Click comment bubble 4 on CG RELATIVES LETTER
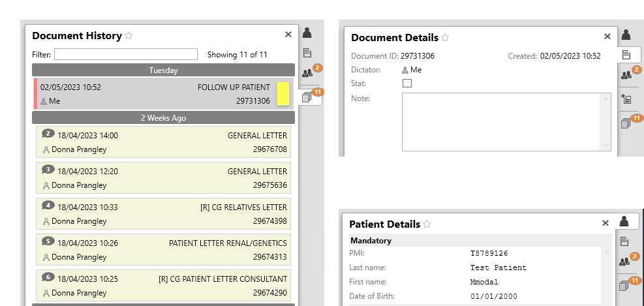Viewport: 644px width, 306px height. coord(48,206)
